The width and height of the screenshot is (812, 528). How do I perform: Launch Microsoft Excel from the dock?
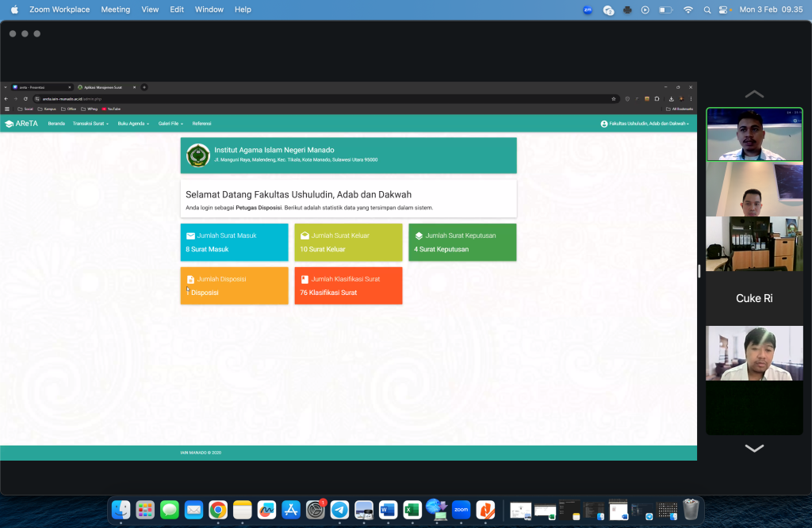[x=412, y=510]
